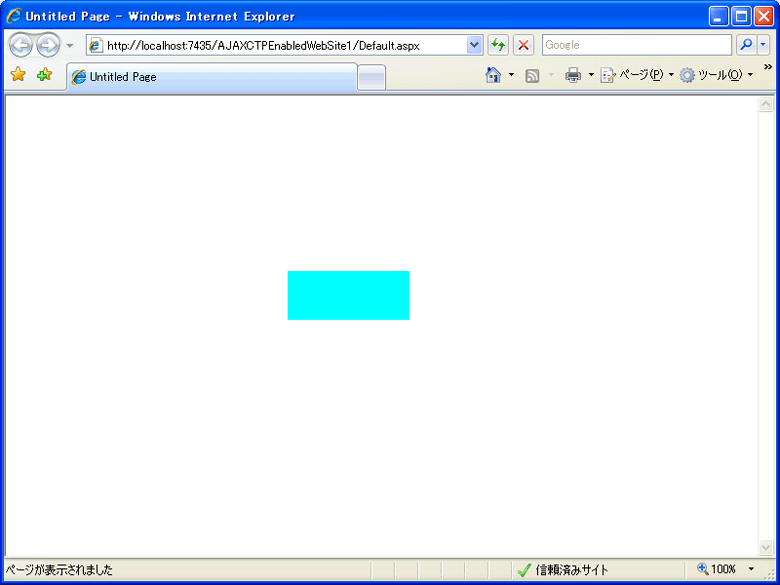Expand the Print dropdown arrow
This screenshot has width=780, height=585.
591,75
